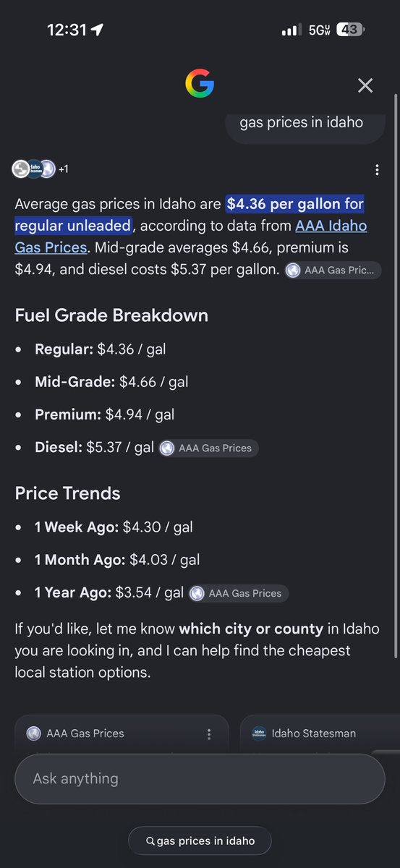
Task: Tap the magnifier icon in bottom search pill
Action: tap(150, 841)
